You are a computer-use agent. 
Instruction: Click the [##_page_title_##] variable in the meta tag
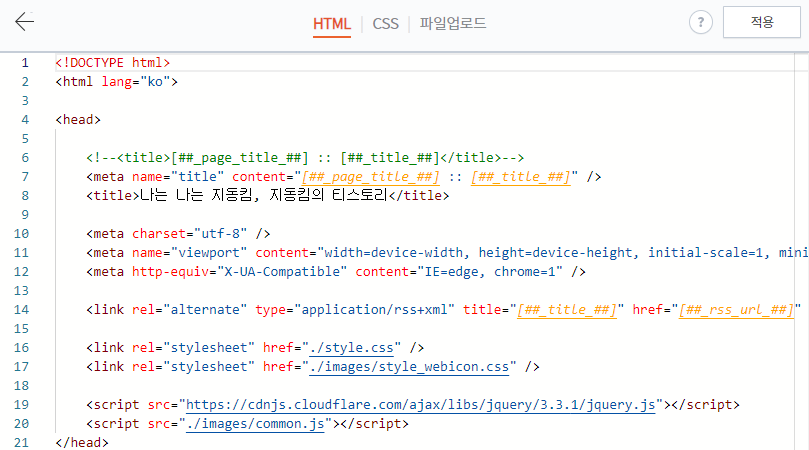point(370,177)
